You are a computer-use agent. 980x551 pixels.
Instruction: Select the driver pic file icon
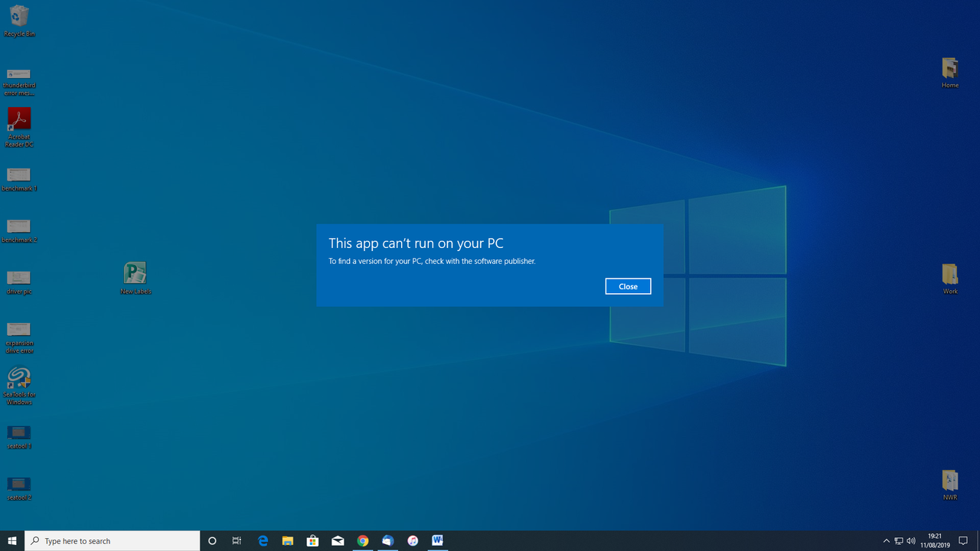click(x=19, y=282)
